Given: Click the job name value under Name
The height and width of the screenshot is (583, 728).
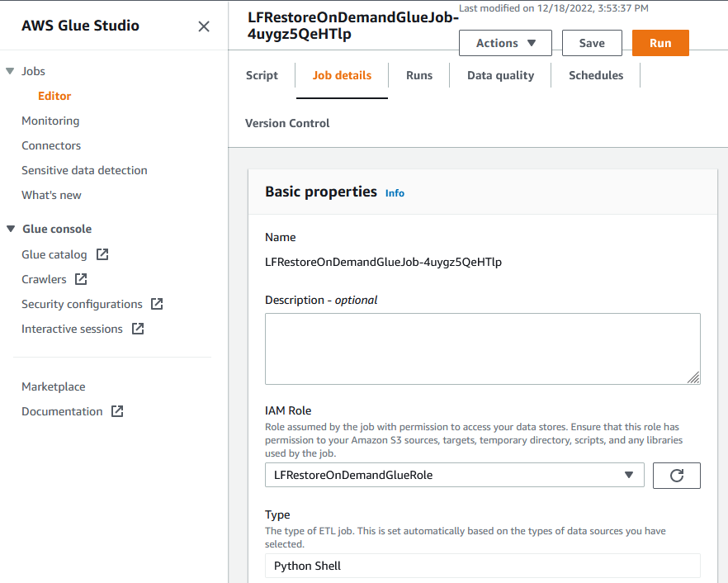Looking at the screenshot, I should coord(383,262).
